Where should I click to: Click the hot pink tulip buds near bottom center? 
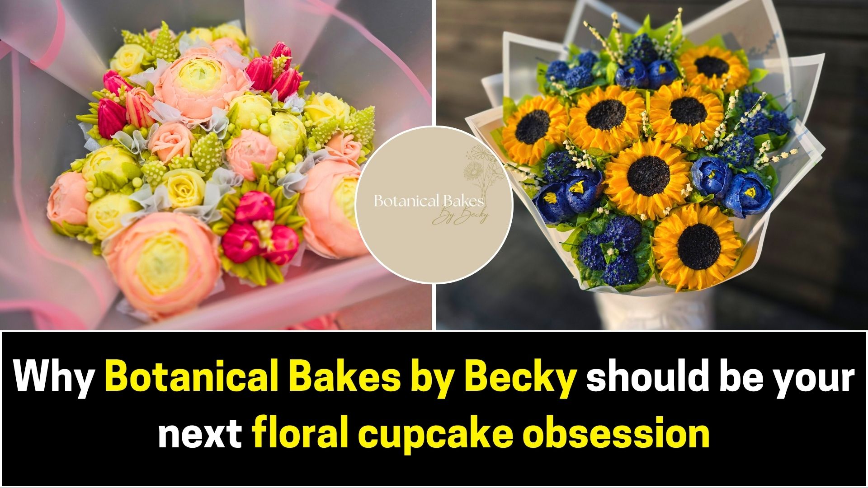252,231
